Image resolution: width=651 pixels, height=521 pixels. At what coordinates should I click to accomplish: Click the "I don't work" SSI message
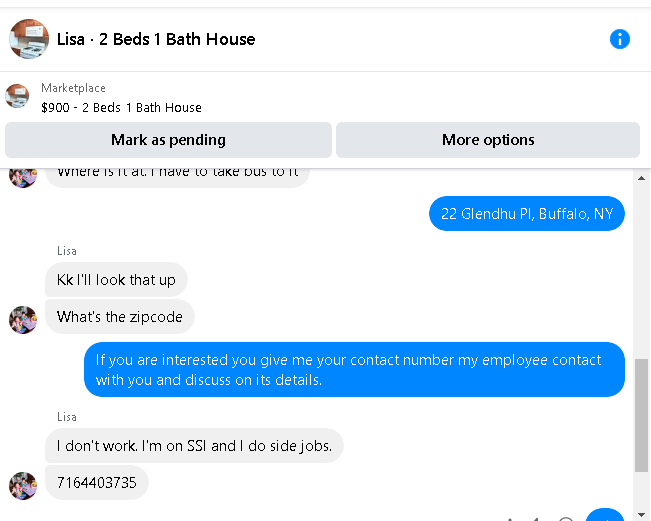point(194,445)
